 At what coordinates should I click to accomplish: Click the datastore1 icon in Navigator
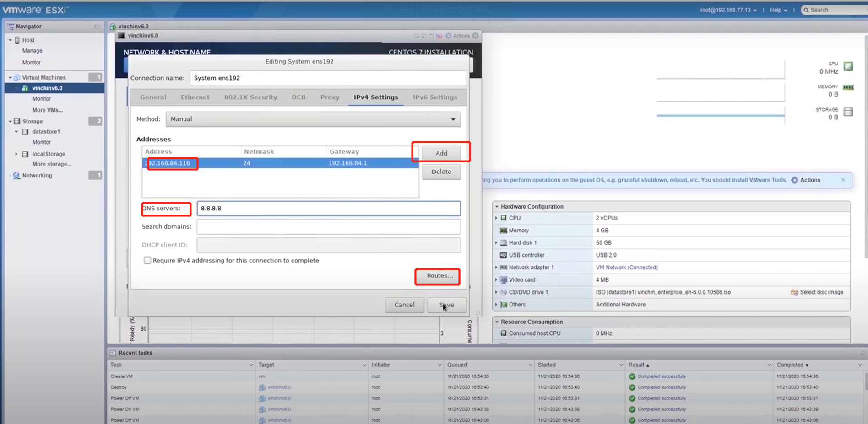click(x=26, y=132)
